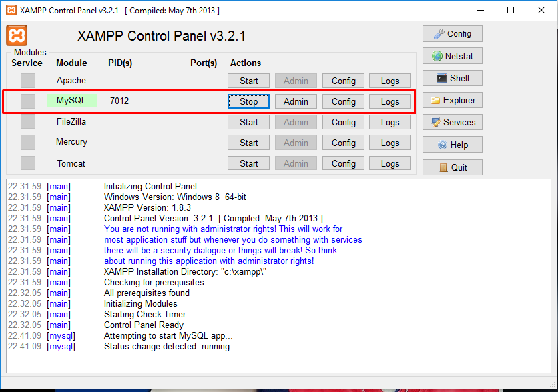Image resolution: width=558 pixels, height=392 pixels.
Task: Click log line 'Checking for prerequisites'
Action: pyautogui.click(x=154, y=282)
